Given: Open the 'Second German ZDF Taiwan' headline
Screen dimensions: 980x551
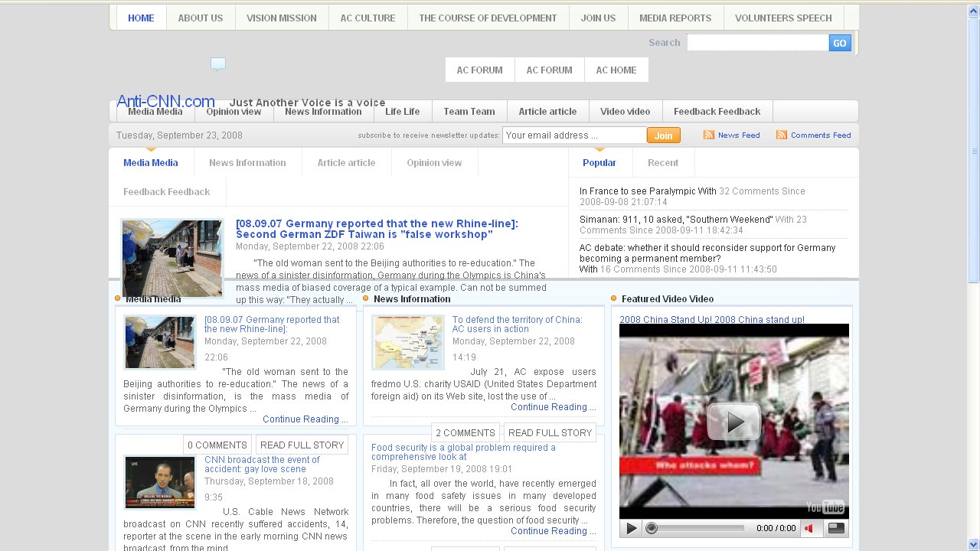Looking at the screenshot, I should pos(377,229).
